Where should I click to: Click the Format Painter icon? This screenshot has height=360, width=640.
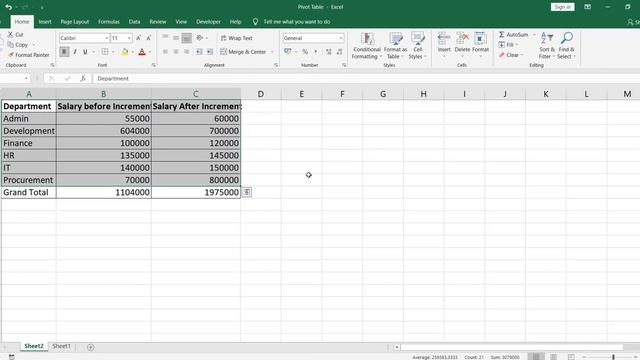(x=11, y=55)
